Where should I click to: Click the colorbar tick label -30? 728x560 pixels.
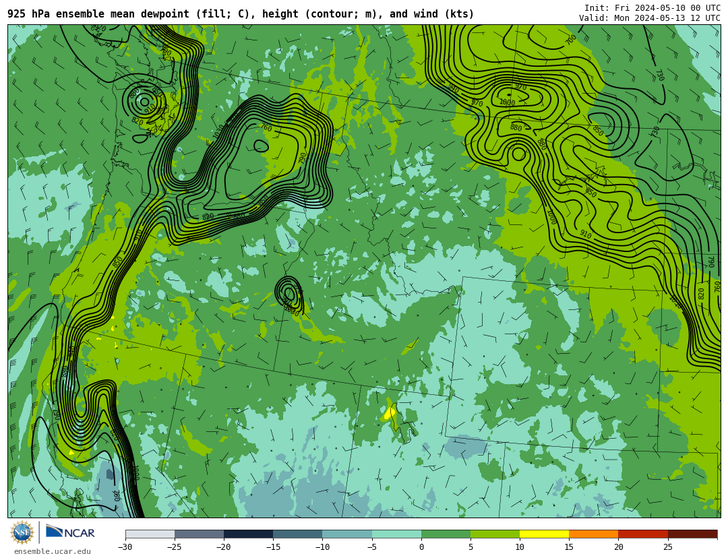tap(125, 547)
